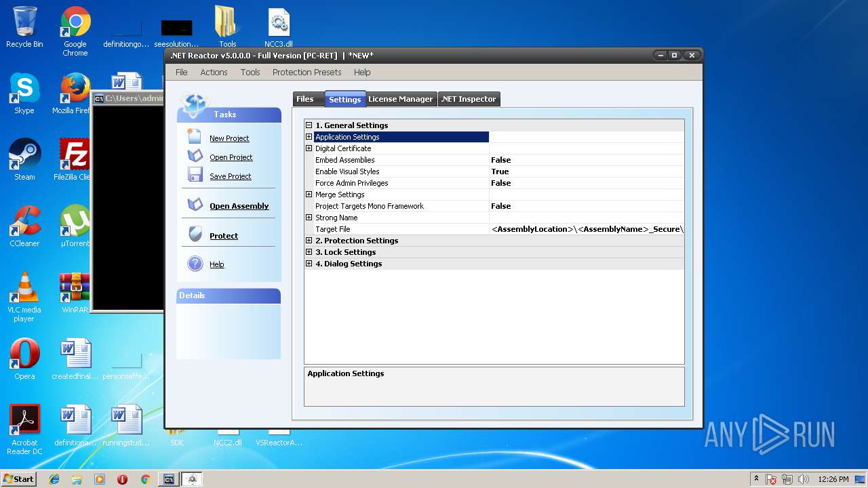Click the Opera icon in taskbar

122,479
